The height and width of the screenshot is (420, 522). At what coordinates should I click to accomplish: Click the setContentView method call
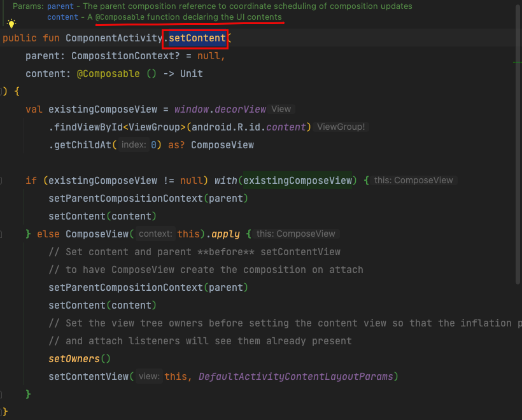point(88,376)
